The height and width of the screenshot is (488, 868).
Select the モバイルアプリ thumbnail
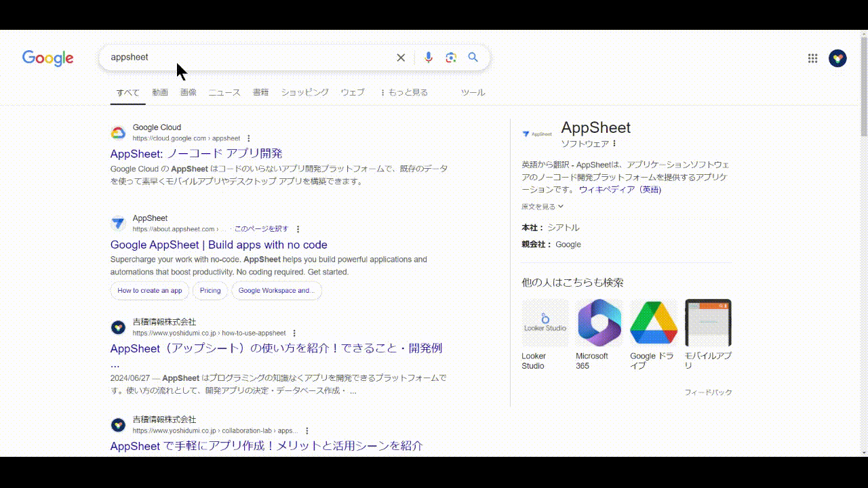708,323
